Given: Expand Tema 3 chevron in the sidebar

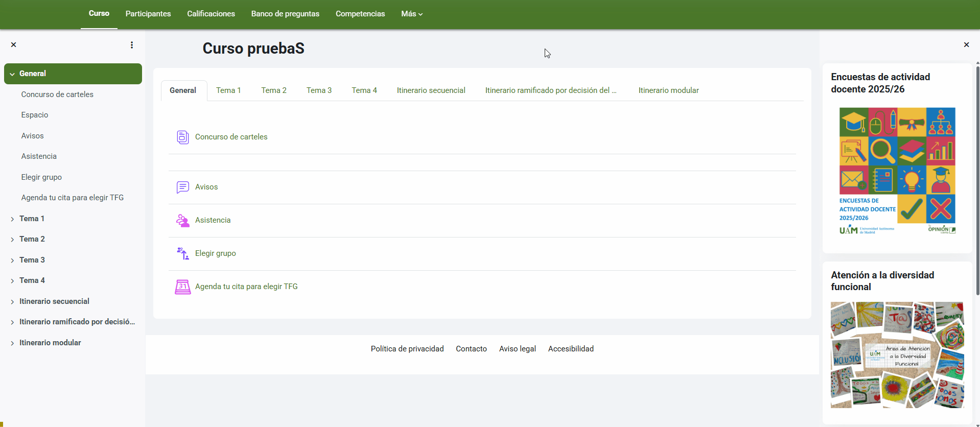Looking at the screenshot, I should pos(12,260).
